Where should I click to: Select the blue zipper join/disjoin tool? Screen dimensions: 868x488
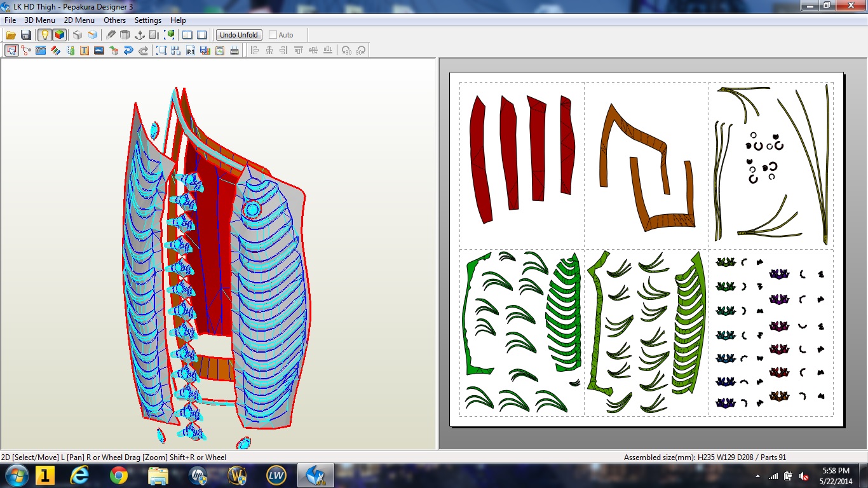41,50
